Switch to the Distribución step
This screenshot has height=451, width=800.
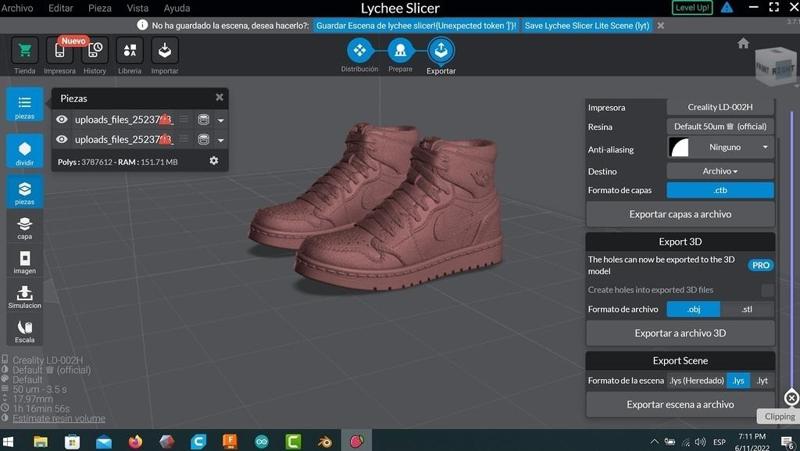[x=359, y=50]
